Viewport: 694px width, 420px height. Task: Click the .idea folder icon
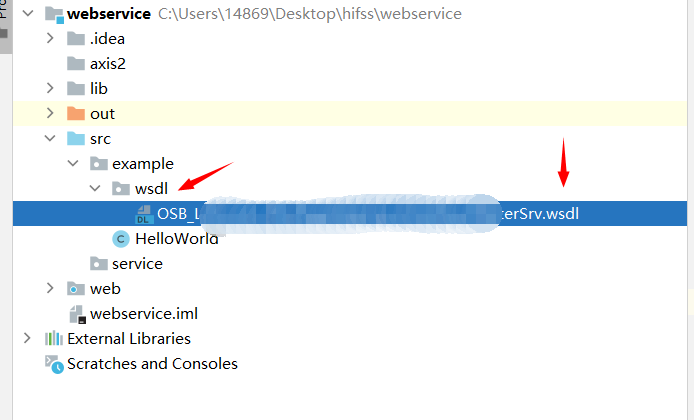[76, 39]
